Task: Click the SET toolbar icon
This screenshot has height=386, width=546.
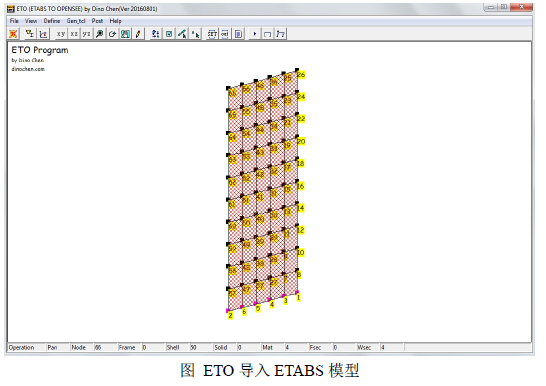Action: (212, 34)
